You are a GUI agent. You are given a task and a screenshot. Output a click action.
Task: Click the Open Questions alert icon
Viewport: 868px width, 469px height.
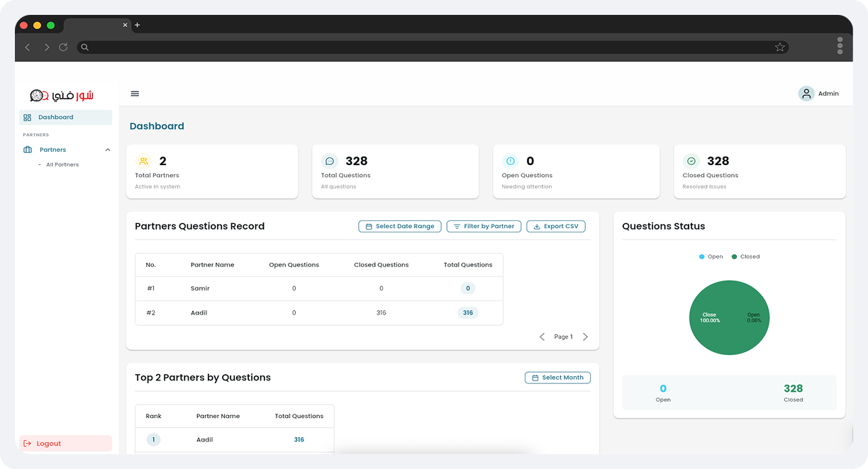[511, 161]
